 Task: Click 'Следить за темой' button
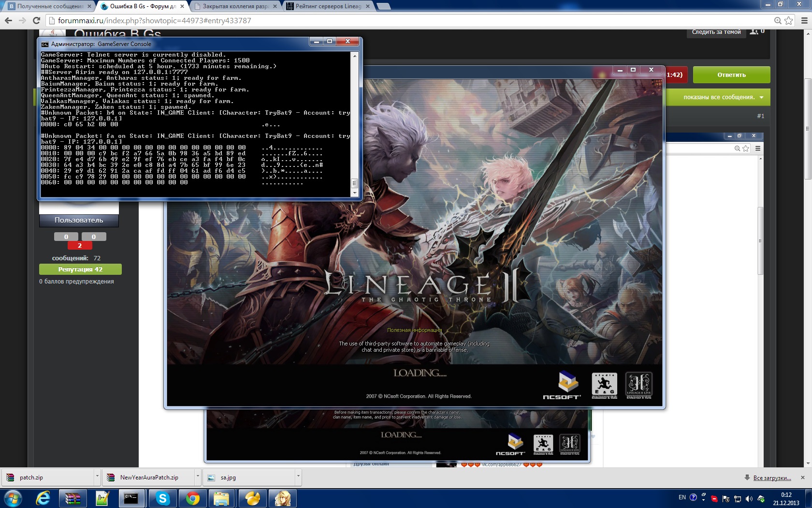pyautogui.click(x=716, y=32)
